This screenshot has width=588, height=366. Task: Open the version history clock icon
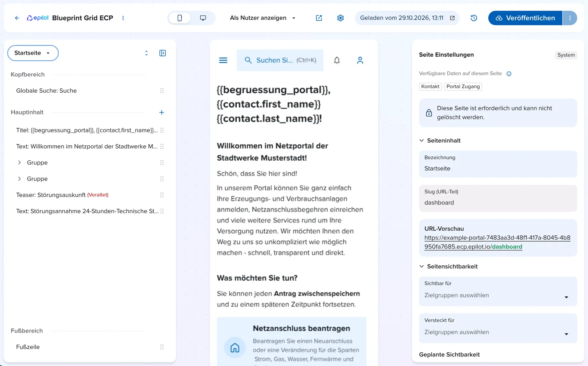pyautogui.click(x=474, y=18)
